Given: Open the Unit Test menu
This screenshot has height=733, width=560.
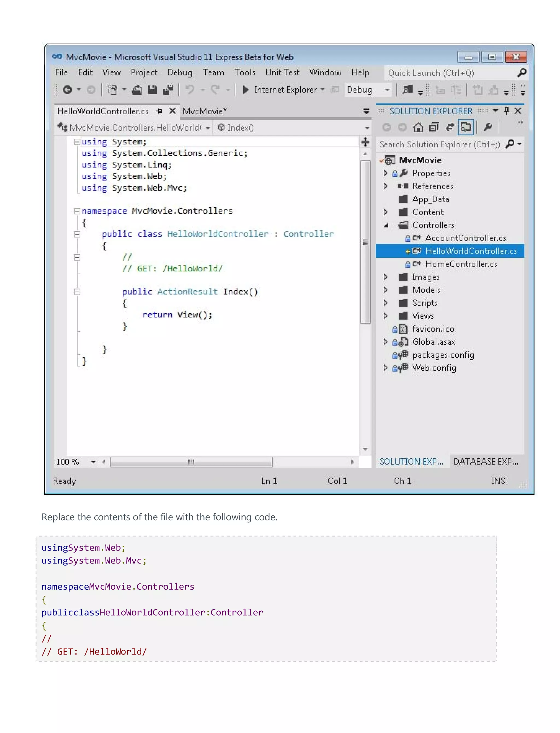Looking at the screenshot, I should tap(282, 72).
